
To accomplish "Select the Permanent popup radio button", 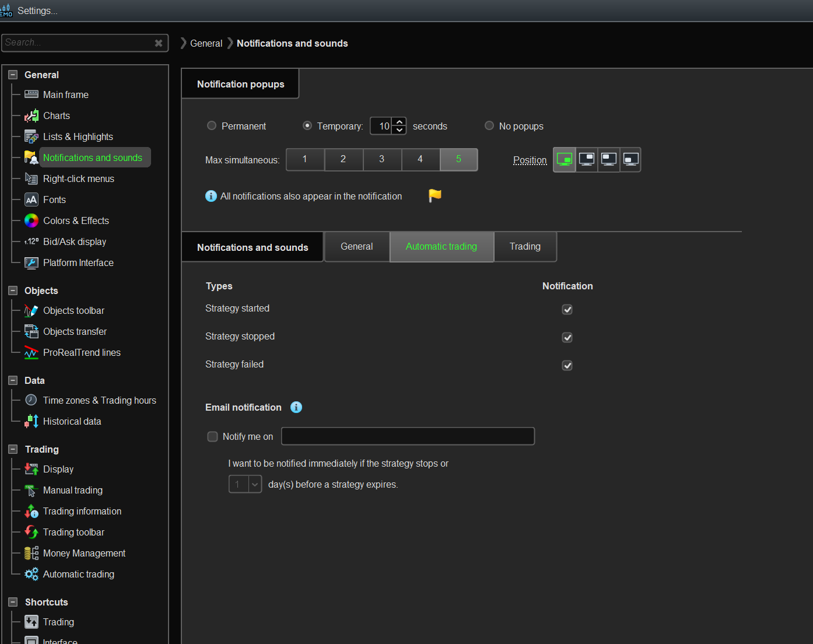I will pyautogui.click(x=212, y=126).
